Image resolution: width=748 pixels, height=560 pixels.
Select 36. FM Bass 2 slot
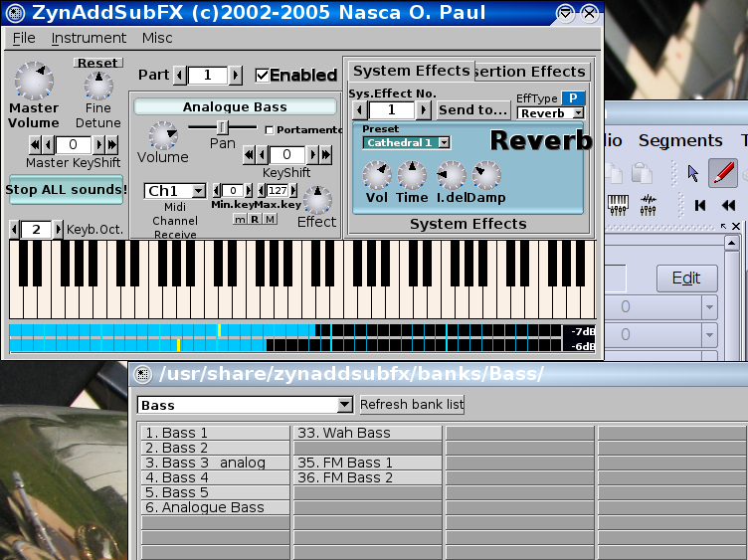[368, 477]
